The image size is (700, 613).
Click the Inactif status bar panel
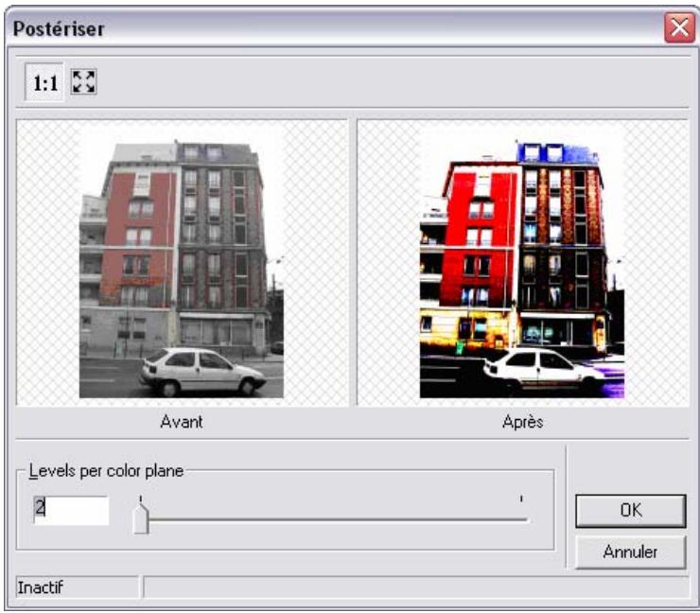tap(76, 587)
